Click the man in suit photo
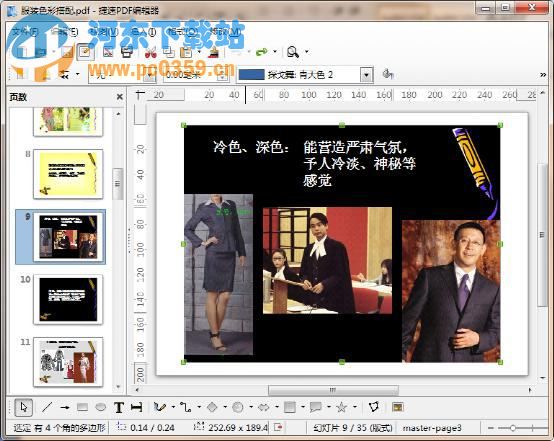The height and width of the screenshot is (441, 554). pos(451,291)
